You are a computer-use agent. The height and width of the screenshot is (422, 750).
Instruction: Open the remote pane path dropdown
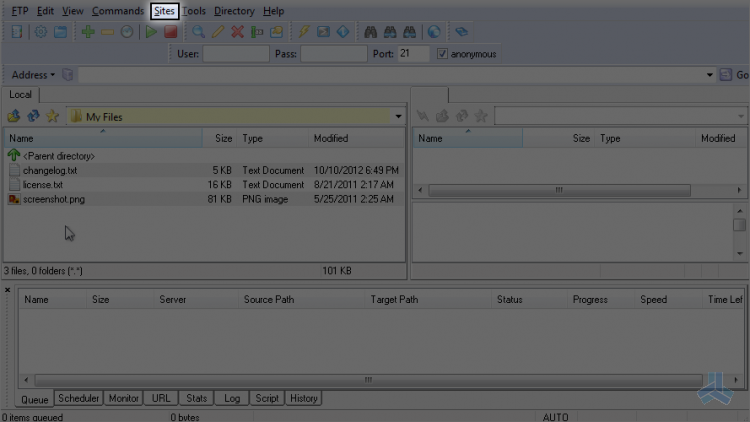[740, 116]
